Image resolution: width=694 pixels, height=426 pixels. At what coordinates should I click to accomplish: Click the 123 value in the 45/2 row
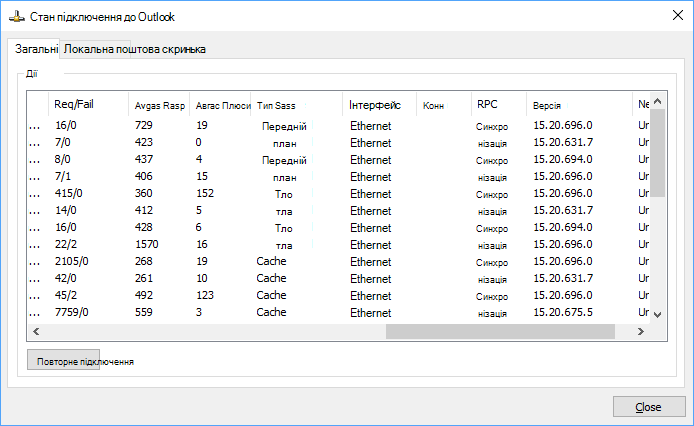205,295
